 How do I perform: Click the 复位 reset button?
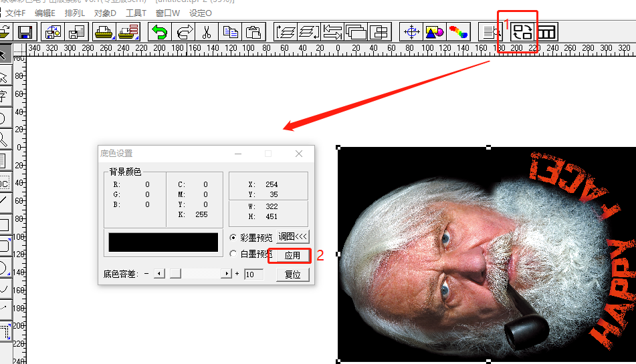(292, 275)
